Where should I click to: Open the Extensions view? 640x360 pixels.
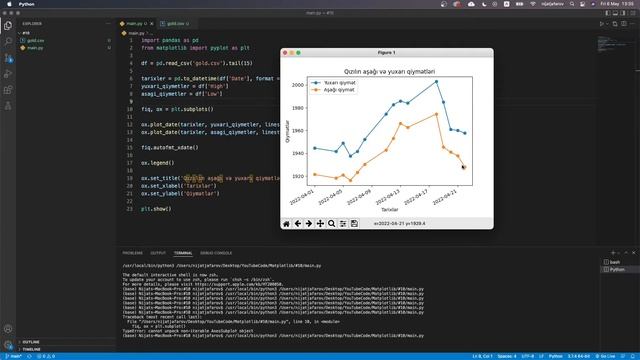tap(8, 90)
